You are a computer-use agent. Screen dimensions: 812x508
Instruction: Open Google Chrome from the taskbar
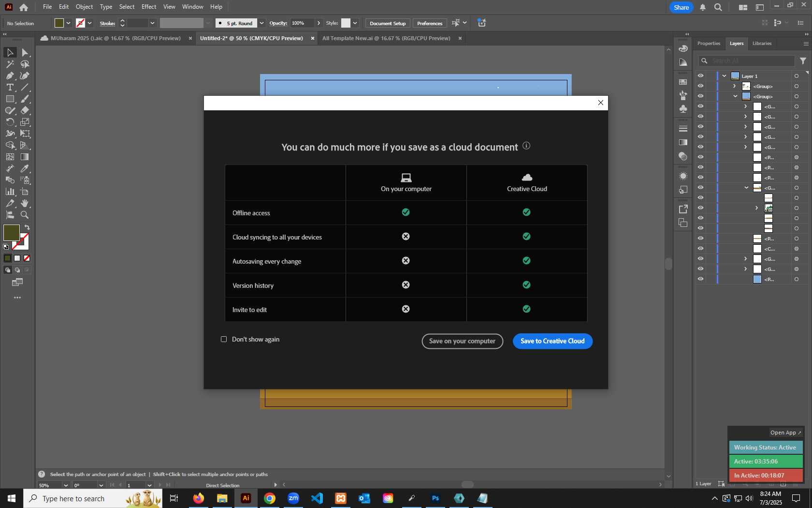coord(270,498)
